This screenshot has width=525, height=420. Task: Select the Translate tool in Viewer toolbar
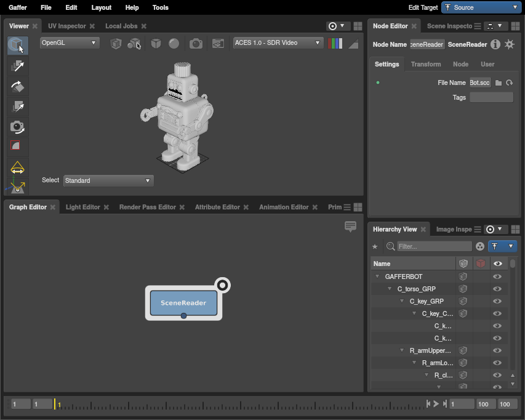pos(17,66)
